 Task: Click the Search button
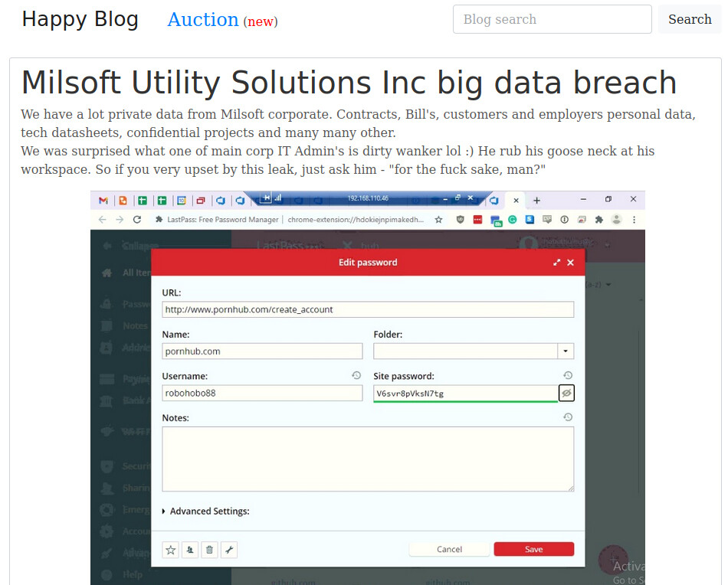690,19
